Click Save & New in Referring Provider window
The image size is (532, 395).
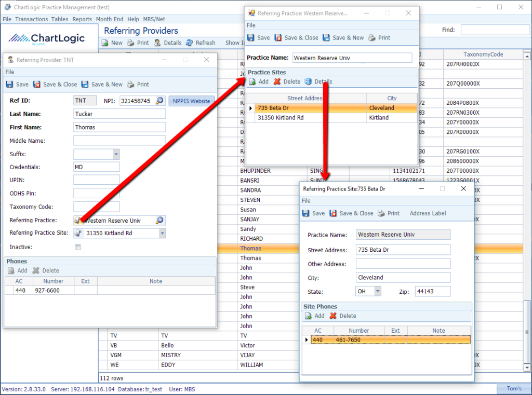(102, 85)
